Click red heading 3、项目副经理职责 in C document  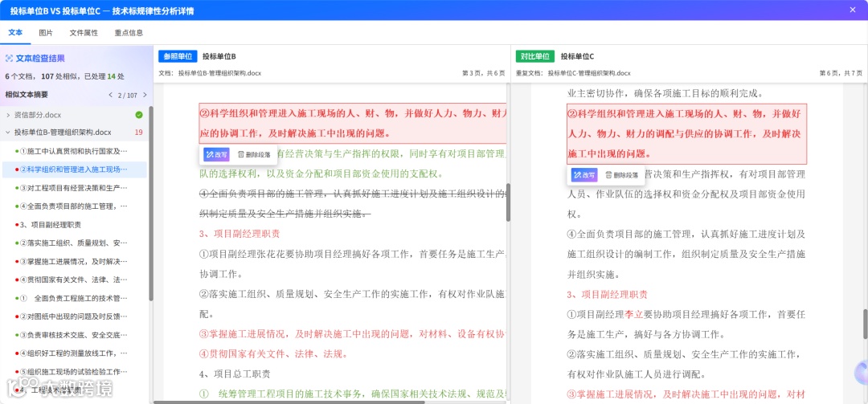pos(608,295)
